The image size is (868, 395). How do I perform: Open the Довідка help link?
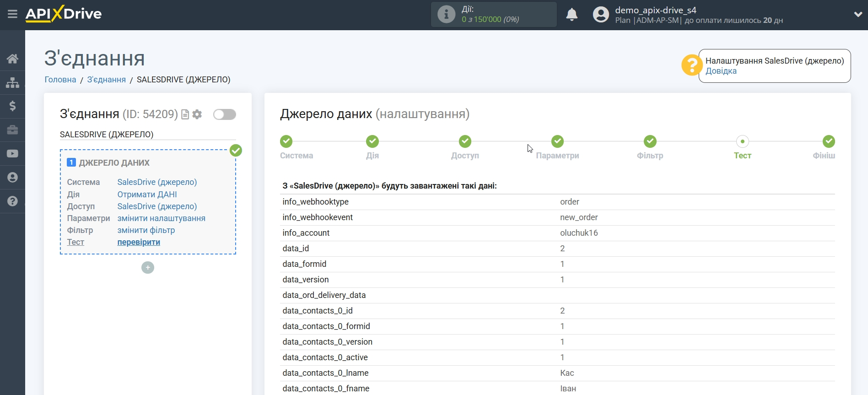pos(721,71)
